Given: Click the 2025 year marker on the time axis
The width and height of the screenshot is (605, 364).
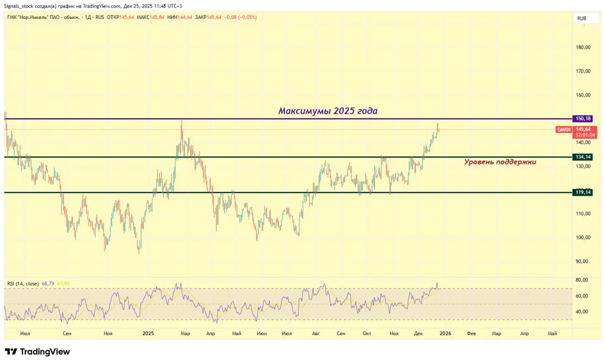Looking at the screenshot, I should coord(148,333).
